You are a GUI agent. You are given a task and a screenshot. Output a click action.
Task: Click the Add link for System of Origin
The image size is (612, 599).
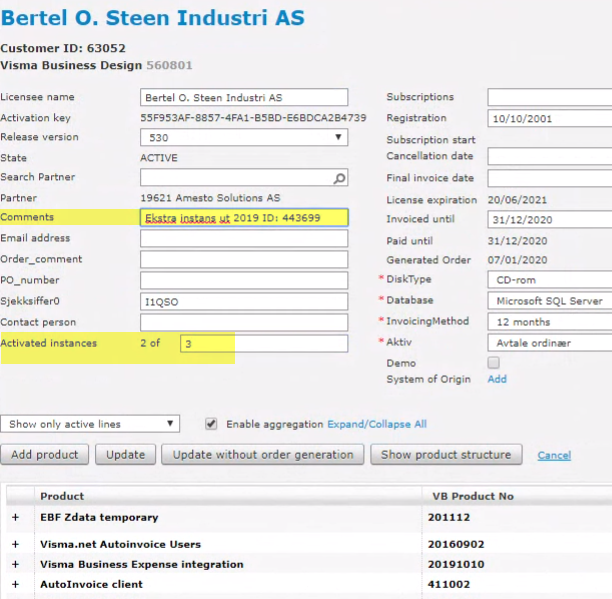(x=497, y=379)
